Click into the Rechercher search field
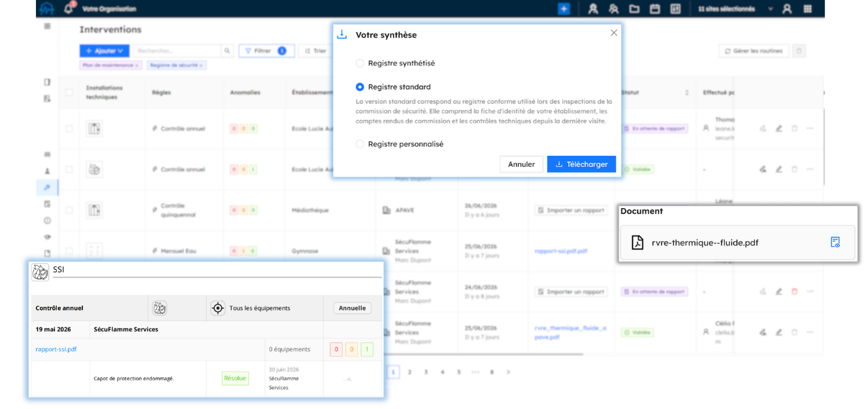Viewport: 868px width, 409px height. 177,50
